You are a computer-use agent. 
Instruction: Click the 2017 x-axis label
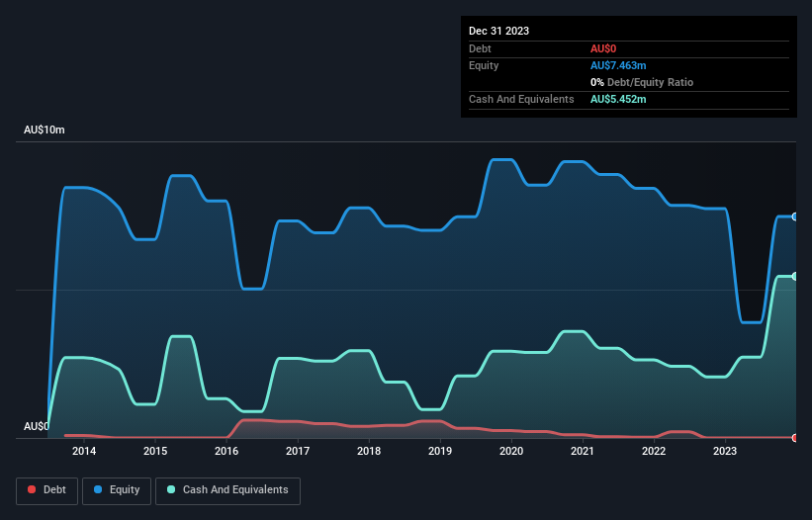coord(298,451)
